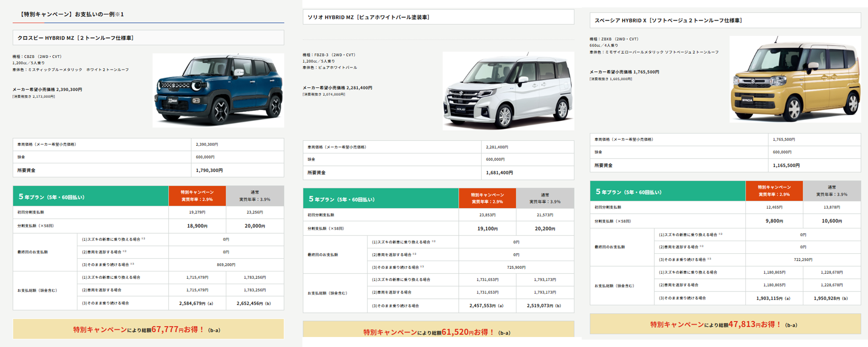Viewport: 868px width, 347px height.
Task: Click the 18,900円 installment amount cell
Action: tap(197, 226)
